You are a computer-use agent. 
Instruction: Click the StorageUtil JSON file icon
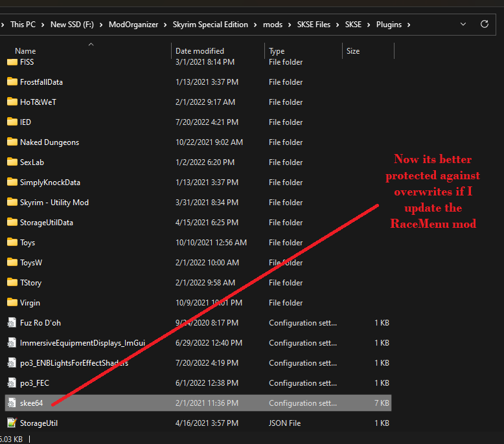pyautogui.click(x=12, y=423)
